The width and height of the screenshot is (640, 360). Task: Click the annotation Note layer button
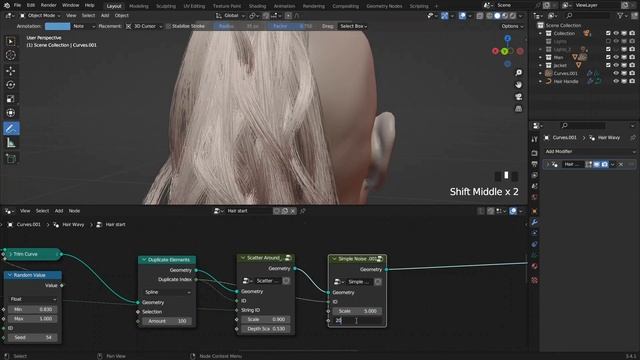click(83, 26)
